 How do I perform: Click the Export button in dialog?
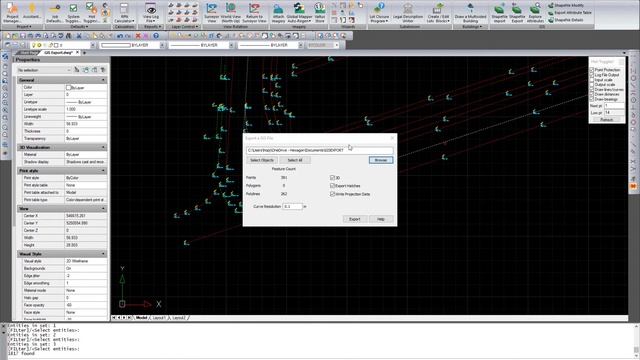click(x=354, y=219)
